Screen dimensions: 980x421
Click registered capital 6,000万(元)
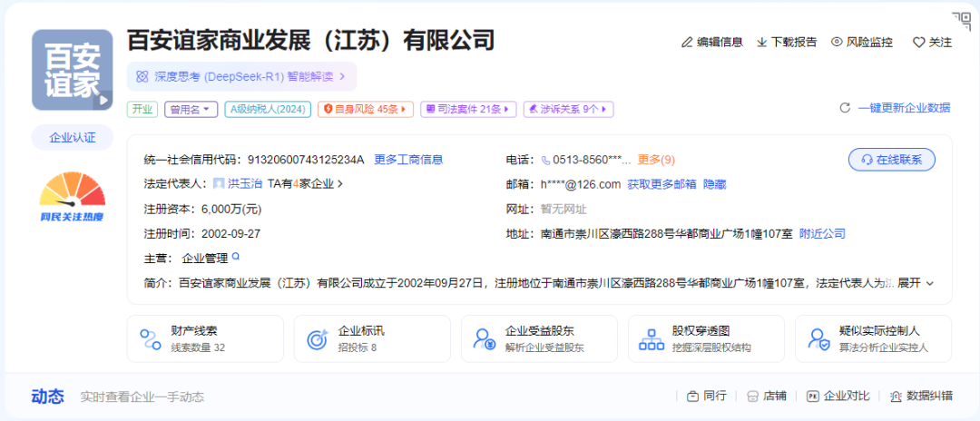click(231, 210)
